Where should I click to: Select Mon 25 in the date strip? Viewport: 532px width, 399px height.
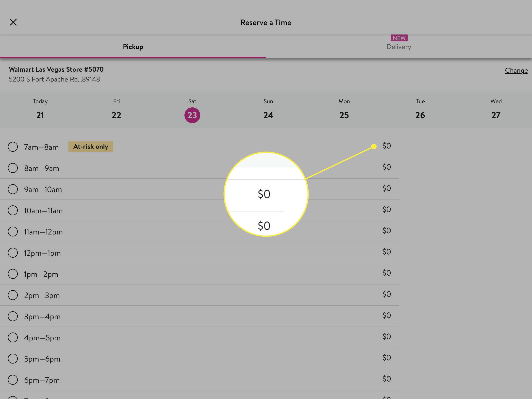tap(344, 109)
